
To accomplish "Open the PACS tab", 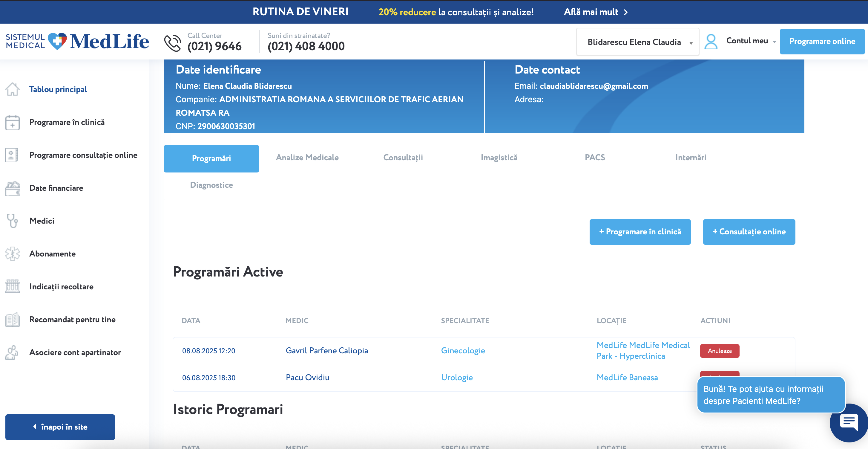I will coord(595,158).
